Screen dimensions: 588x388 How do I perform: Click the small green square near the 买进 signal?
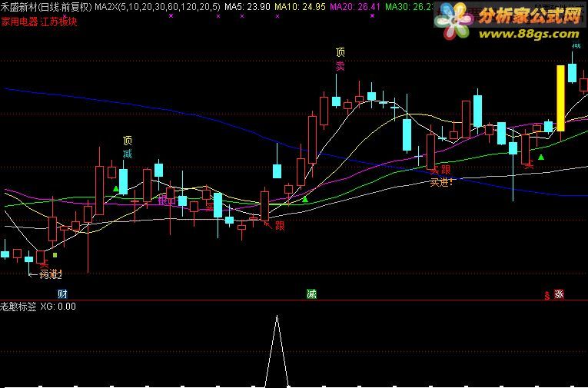[x=55, y=255]
